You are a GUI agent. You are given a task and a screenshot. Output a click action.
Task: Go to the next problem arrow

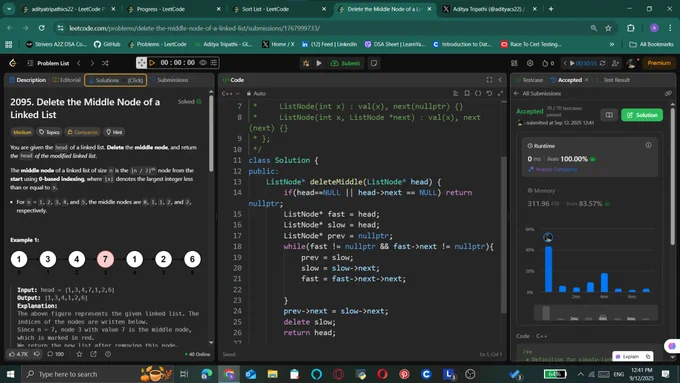(92, 63)
